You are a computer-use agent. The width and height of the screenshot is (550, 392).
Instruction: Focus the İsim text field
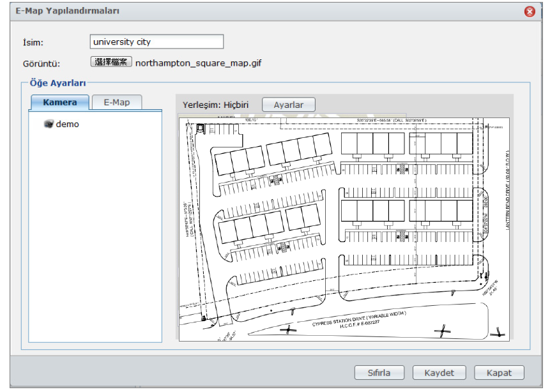click(157, 42)
